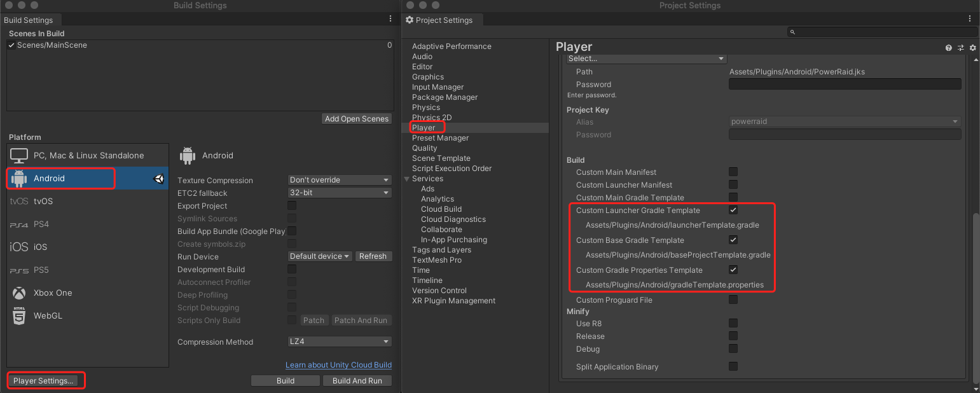
Task: Enable Use R8 minify checkbox
Action: tap(733, 323)
